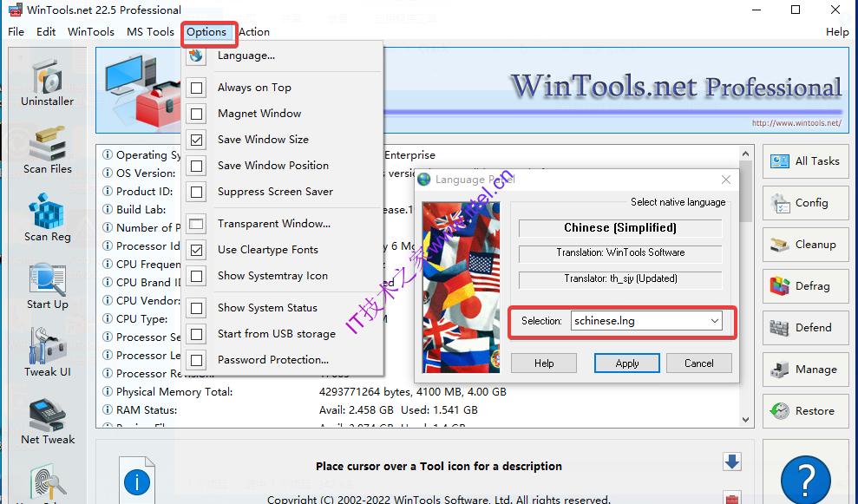Screen dimensions: 858x504
Task: Close the Language Panel dialog
Action: (725, 180)
